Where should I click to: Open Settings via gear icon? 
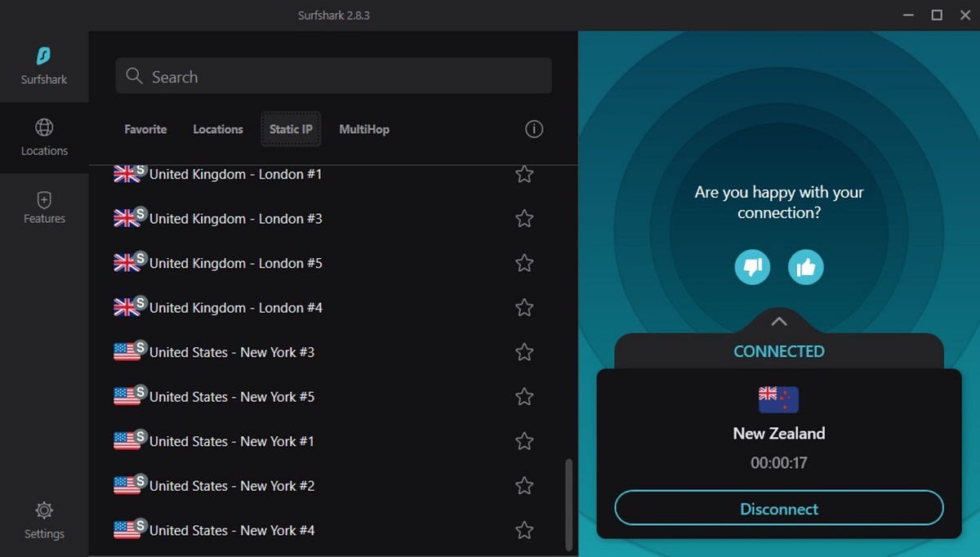point(44,510)
